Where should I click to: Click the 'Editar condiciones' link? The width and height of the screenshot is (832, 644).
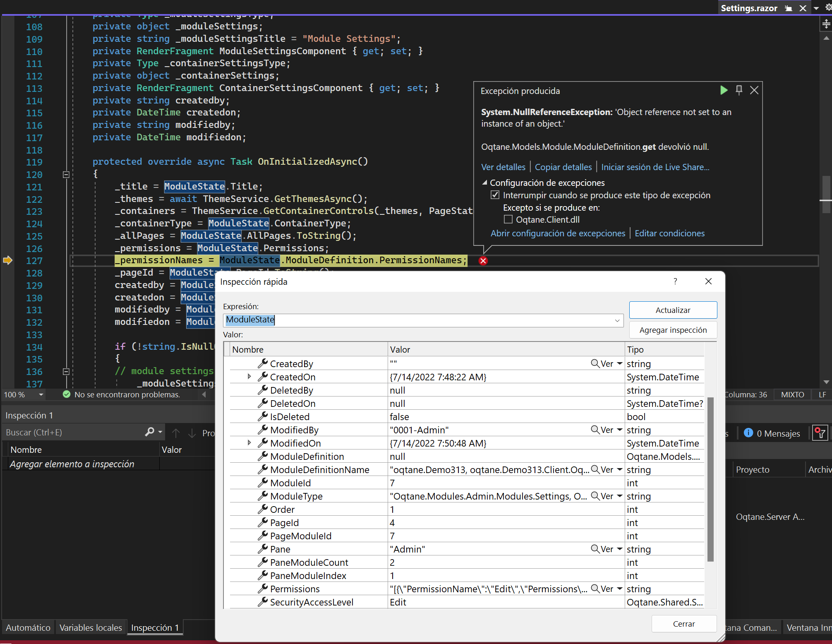point(669,233)
